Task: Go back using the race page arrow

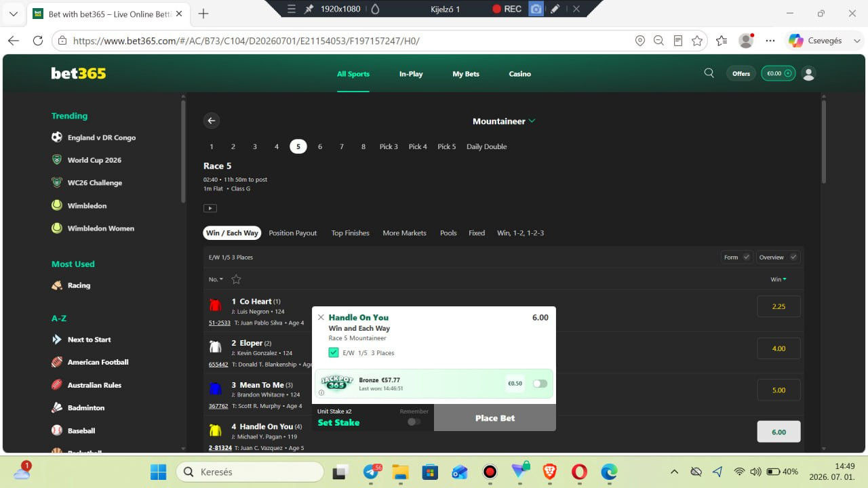Action: pos(212,121)
